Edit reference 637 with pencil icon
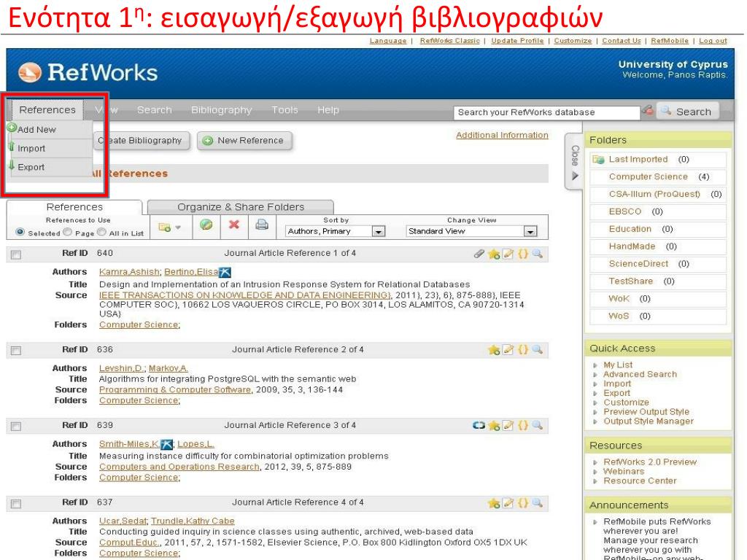The width and height of the screenshot is (747, 560). [508, 502]
